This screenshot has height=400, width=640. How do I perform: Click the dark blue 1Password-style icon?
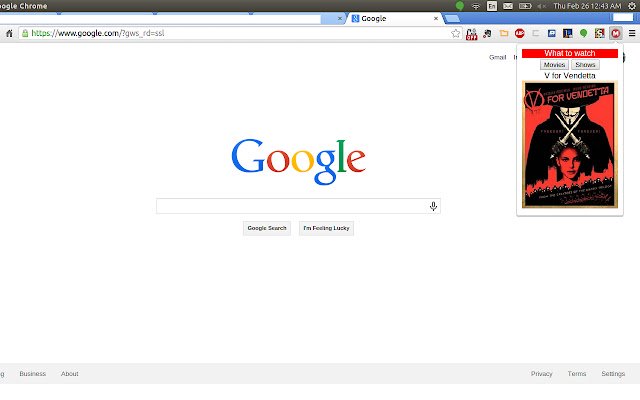coord(567,33)
